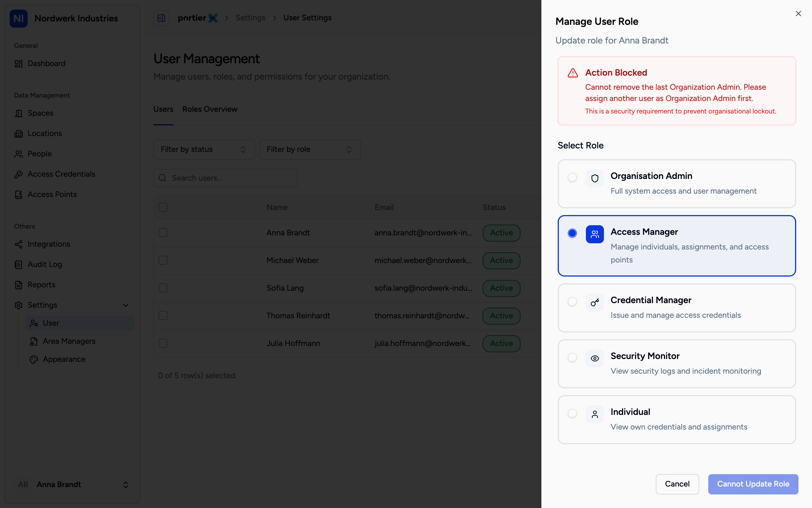Screen dimensions: 812x508
Task: Click the Access Credentials key icon
Action: (18, 174)
